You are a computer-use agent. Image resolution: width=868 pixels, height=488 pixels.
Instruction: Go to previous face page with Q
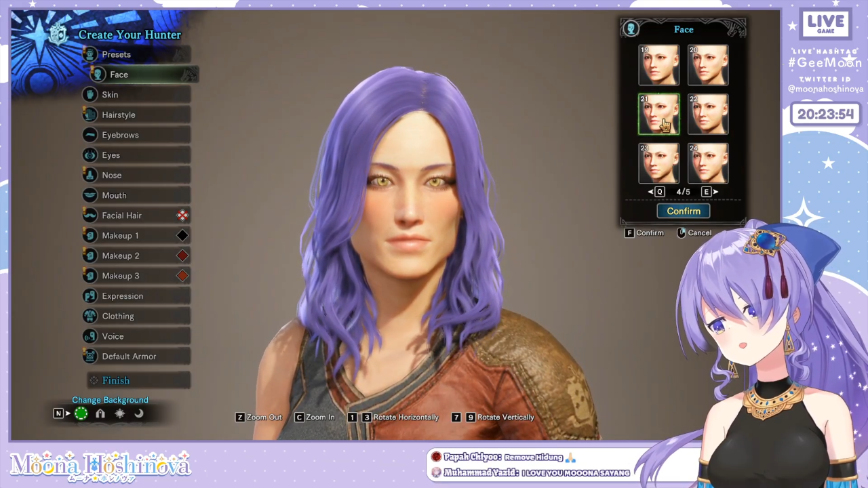[x=656, y=192]
